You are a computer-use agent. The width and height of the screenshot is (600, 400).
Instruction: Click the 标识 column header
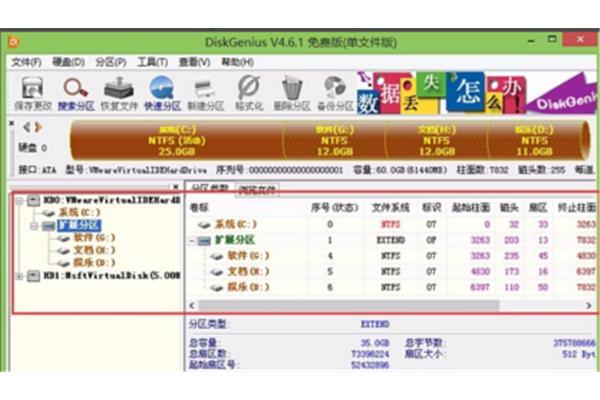431,208
